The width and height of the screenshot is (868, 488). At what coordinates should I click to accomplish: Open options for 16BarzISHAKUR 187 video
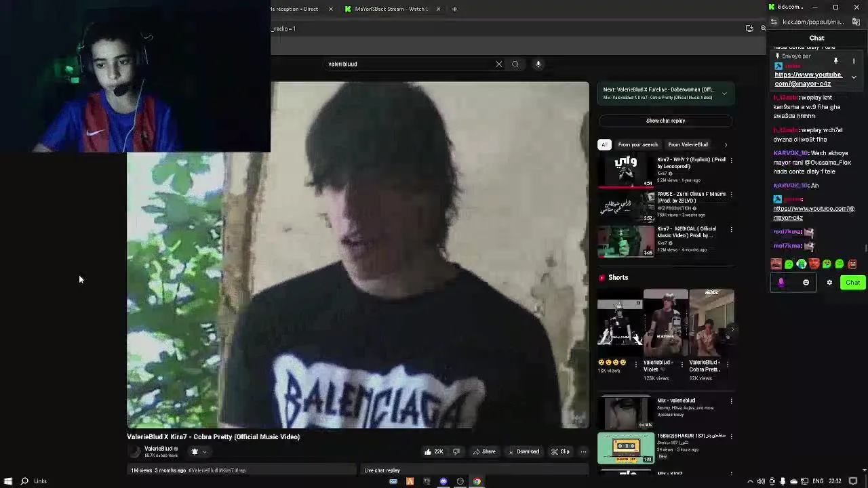tap(731, 436)
